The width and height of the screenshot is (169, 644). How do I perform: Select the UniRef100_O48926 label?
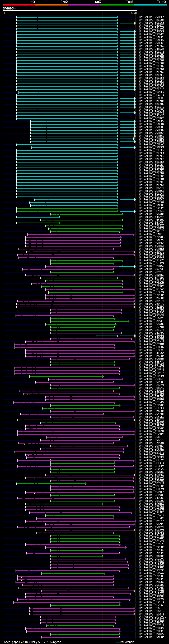point(152,49)
